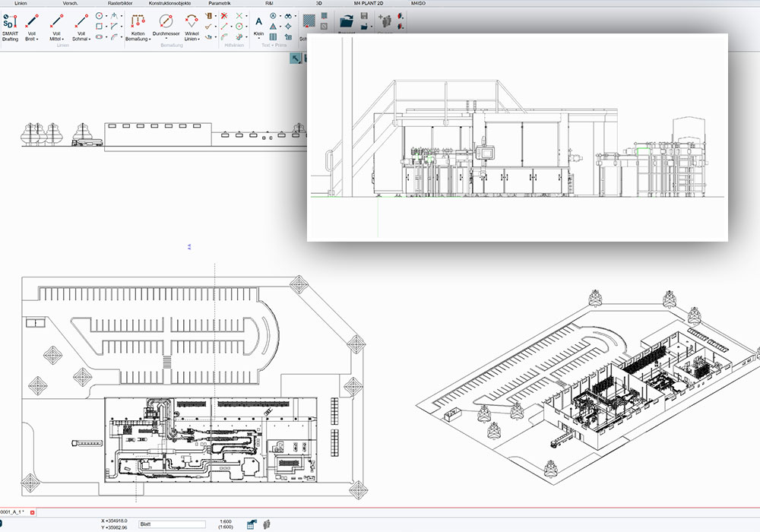This screenshot has height=532, width=760.
Task: Open the M4ISO ribbon tab
Action: [x=418, y=3]
